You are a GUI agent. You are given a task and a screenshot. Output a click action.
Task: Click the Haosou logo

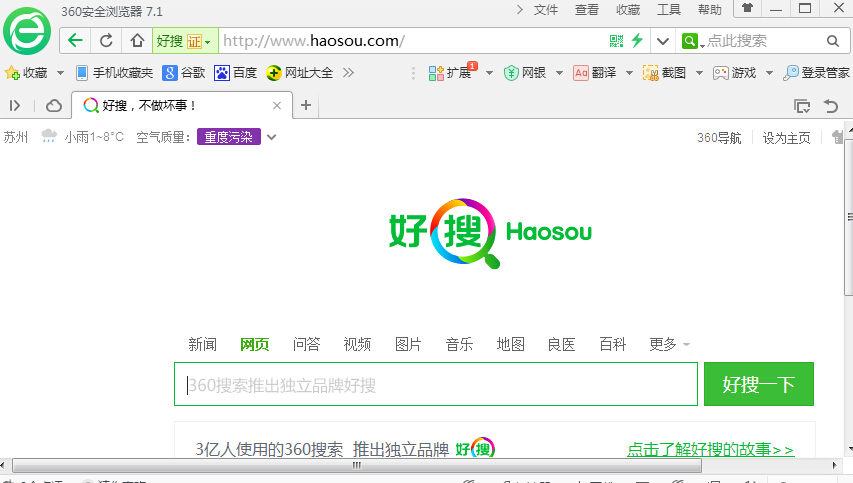490,233
